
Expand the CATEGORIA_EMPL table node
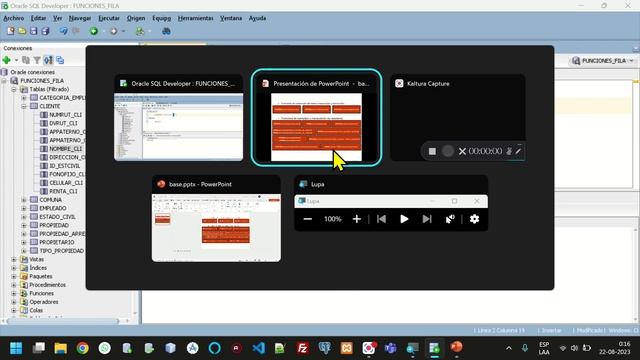pyautogui.click(x=24, y=98)
